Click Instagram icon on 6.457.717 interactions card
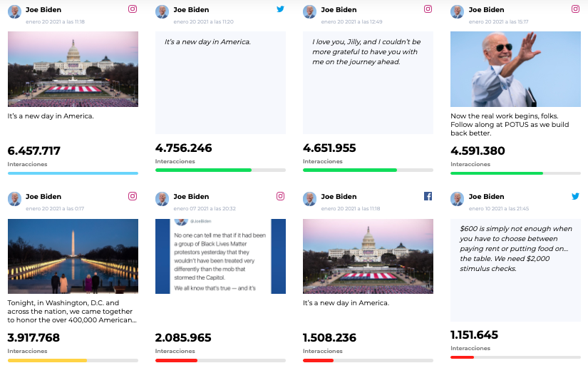This screenshot has width=588, height=368. click(x=133, y=9)
